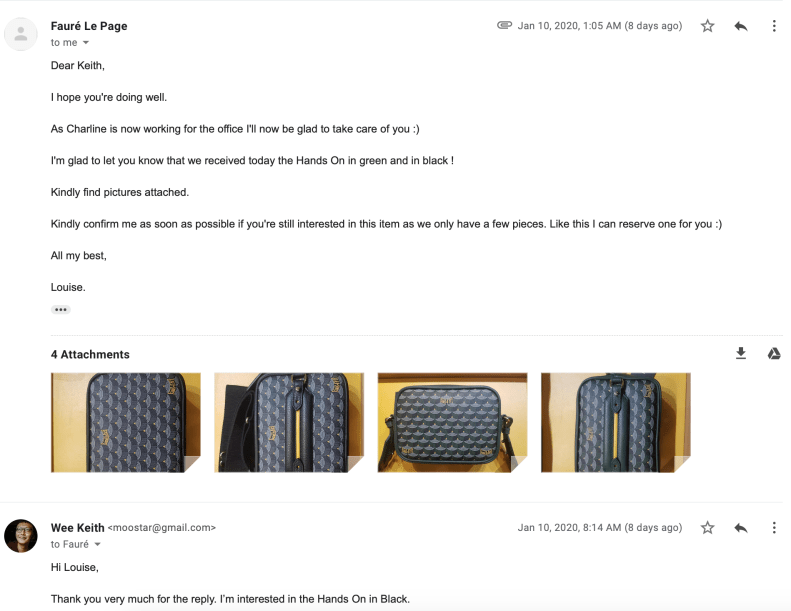Reply to Wee Keith's message
Screen dimensions: 791x611
click(x=741, y=527)
